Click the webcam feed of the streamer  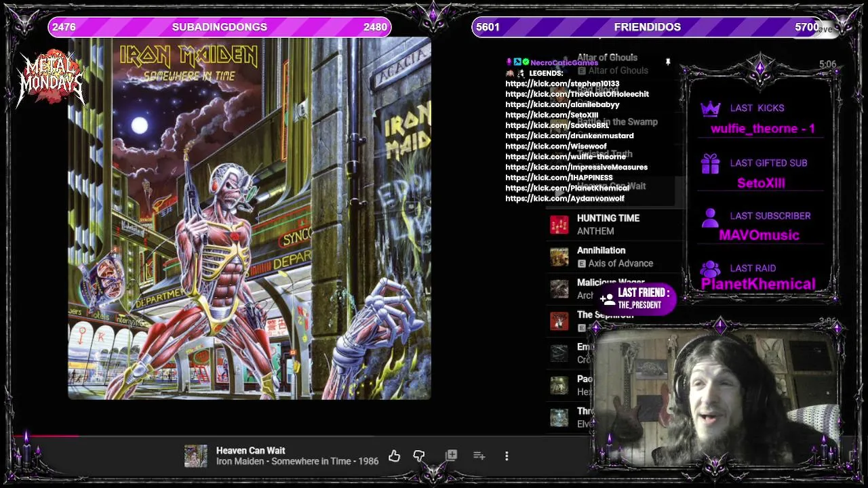[715, 398]
